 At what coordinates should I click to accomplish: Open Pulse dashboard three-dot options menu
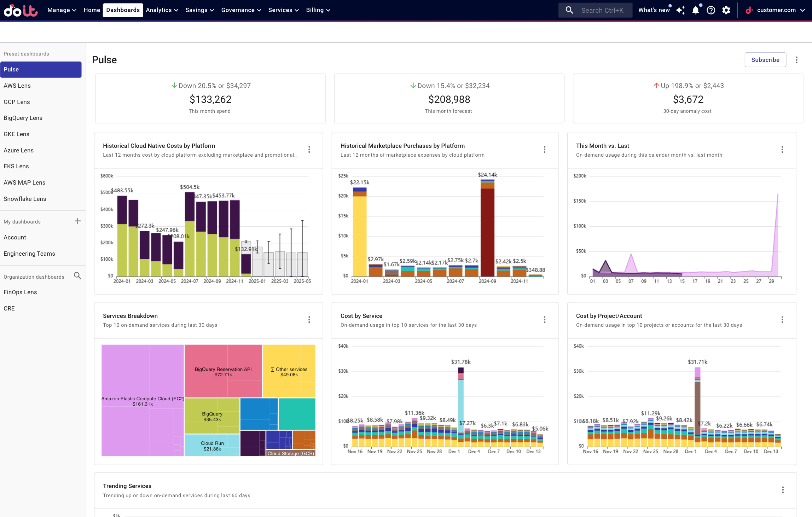[796, 60]
